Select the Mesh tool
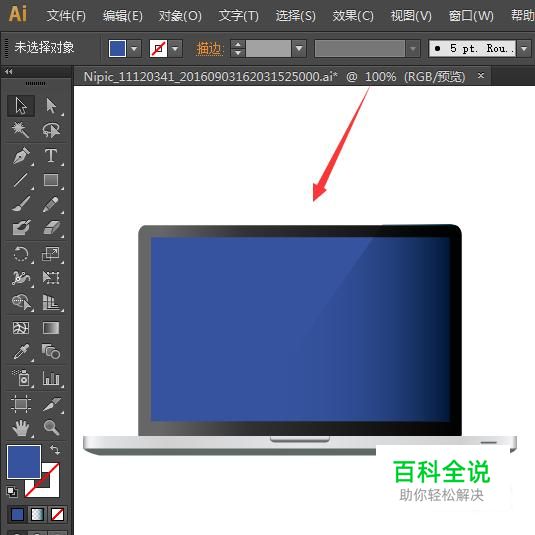The height and width of the screenshot is (535, 535). pyautogui.click(x=21, y=328)
